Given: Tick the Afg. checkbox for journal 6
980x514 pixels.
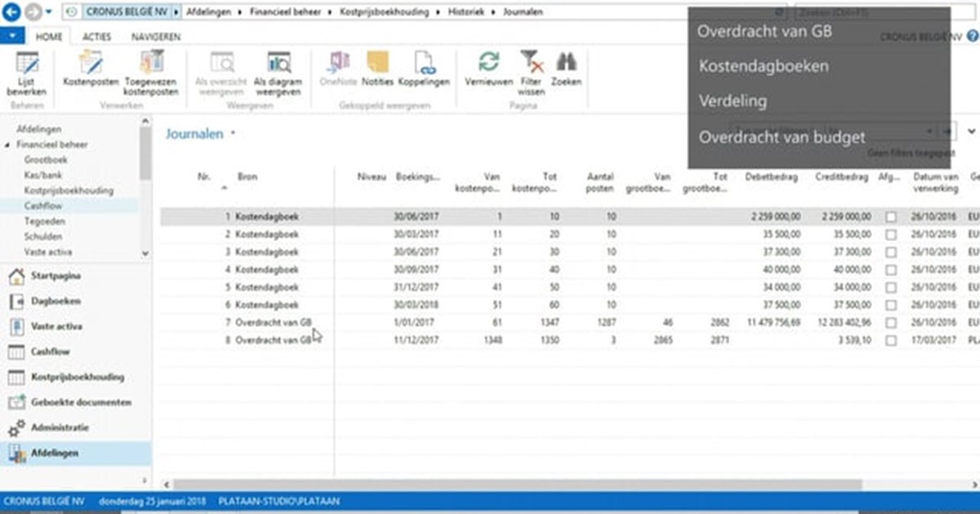Looking at the screenshot, I should [890, 305].
